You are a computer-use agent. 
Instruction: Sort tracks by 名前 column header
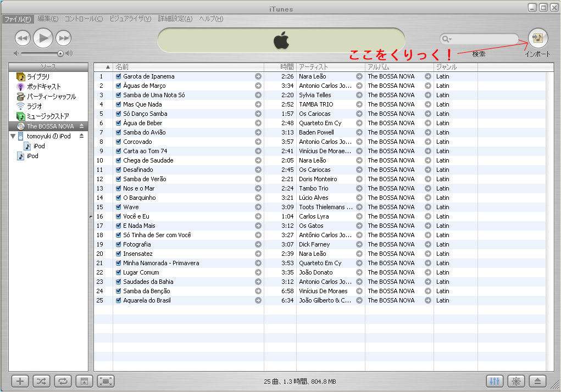click(x=188, y=67)
